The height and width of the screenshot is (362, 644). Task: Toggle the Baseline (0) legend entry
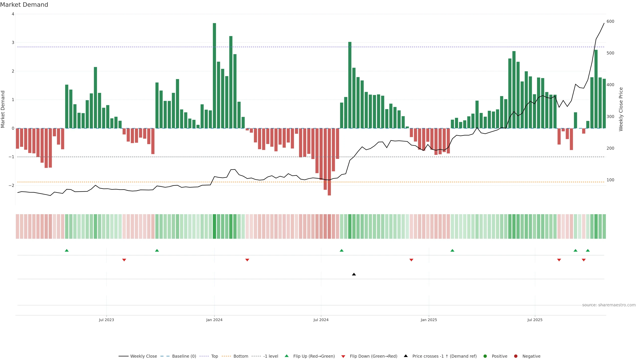[184, 356]
